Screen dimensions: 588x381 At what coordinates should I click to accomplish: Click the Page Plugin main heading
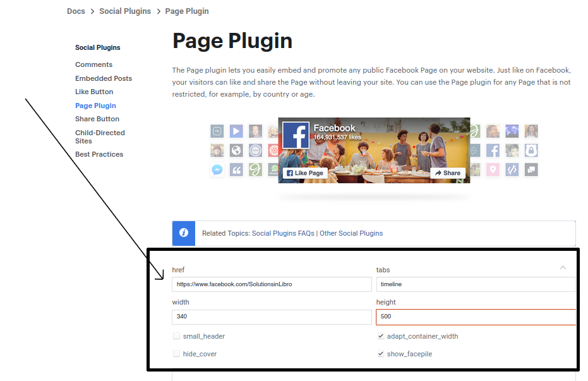pyautogui.click(x=232, y=41)
